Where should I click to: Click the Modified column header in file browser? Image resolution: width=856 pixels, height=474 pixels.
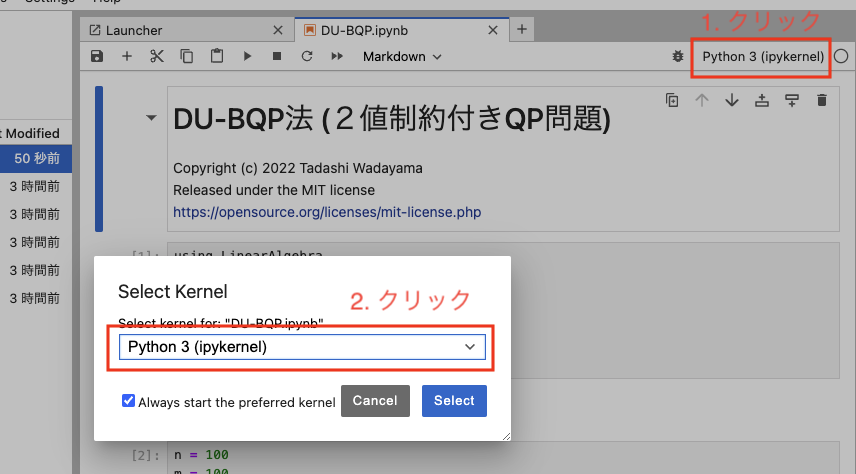click(31, 133)
